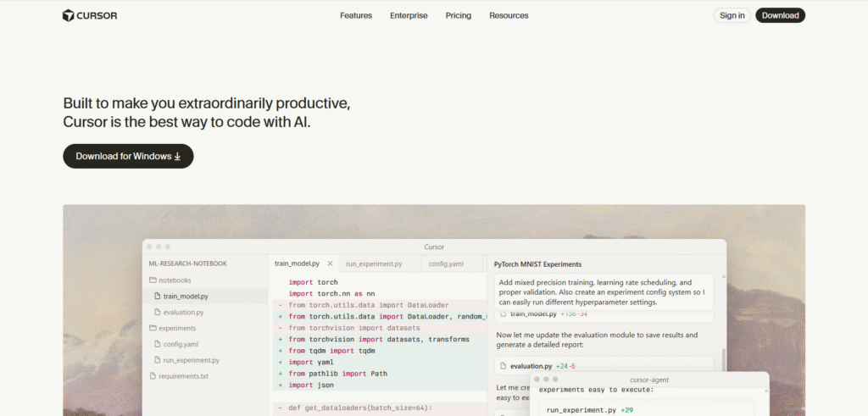The height and width of the screenshot is (416, 868).
Task: Switch to the config.yaml editor tab
Action: (446, 264)
